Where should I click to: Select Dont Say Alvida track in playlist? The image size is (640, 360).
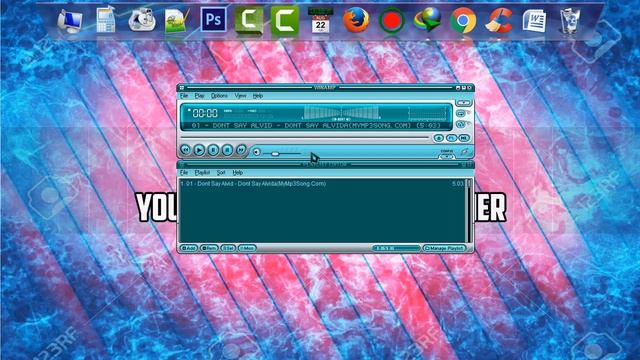pos(322,184)
